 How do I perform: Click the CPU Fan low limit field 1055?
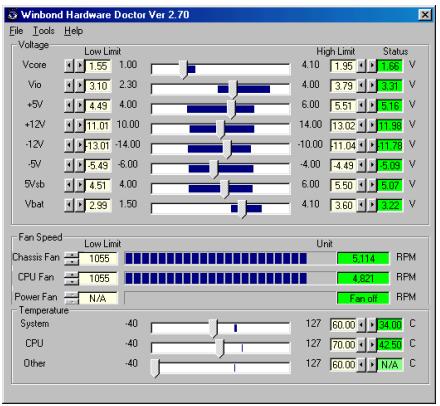[x=98, y=278]
